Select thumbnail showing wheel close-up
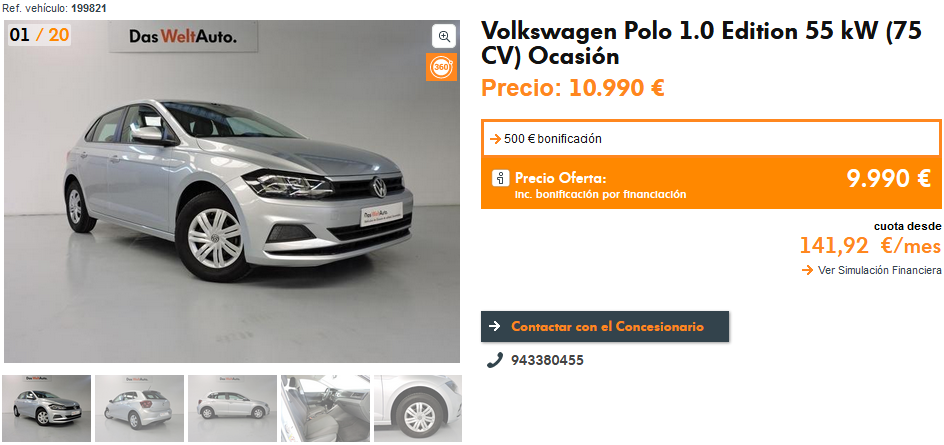Viewport: 944px width, 445px height. pos(418,408)
